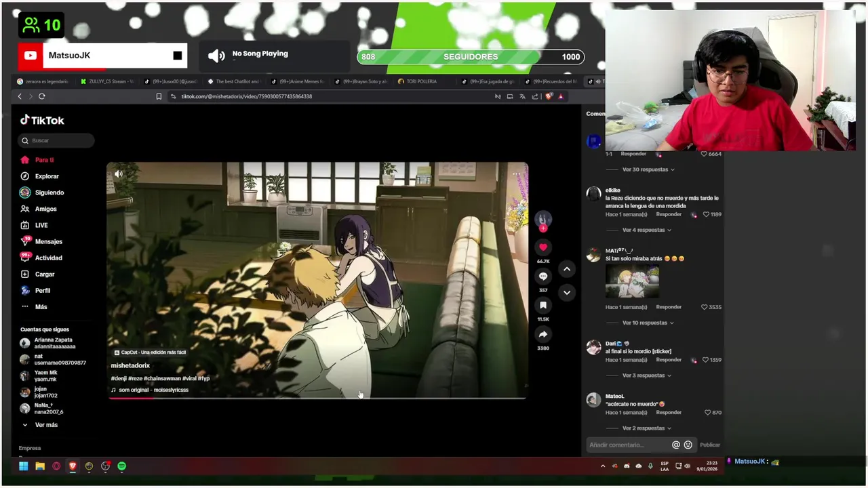Open the image in MATi's comment
This screenshot has width=868, height=488.
coord(632,282)
